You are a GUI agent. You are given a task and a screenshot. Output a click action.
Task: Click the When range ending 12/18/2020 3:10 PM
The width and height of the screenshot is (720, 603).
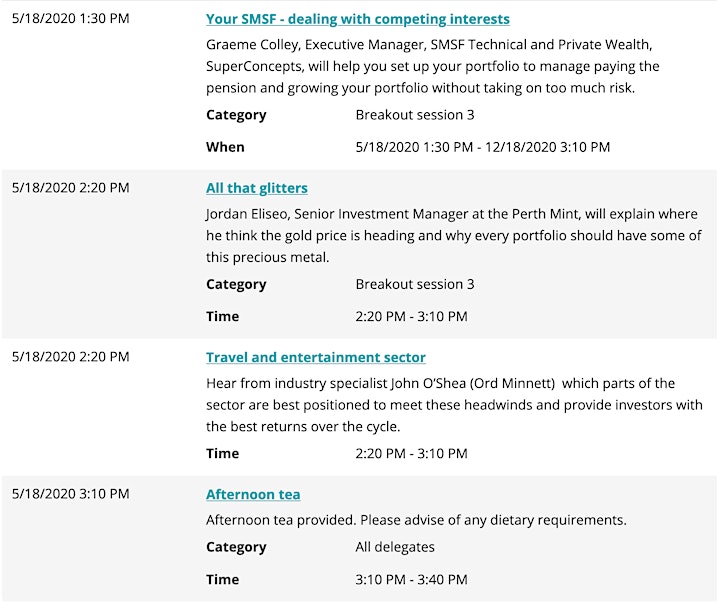click(483, 147)
